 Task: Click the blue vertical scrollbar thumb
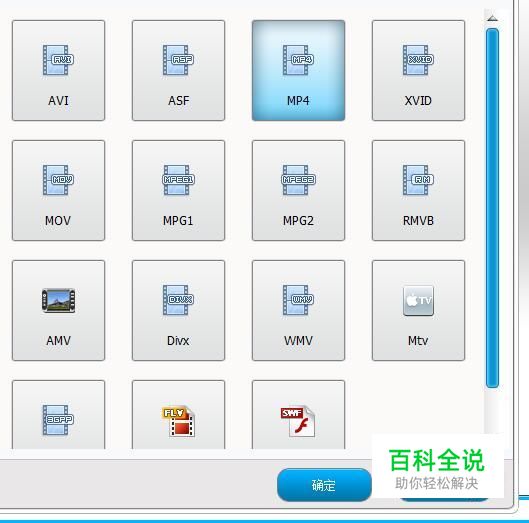coord(493,208)
